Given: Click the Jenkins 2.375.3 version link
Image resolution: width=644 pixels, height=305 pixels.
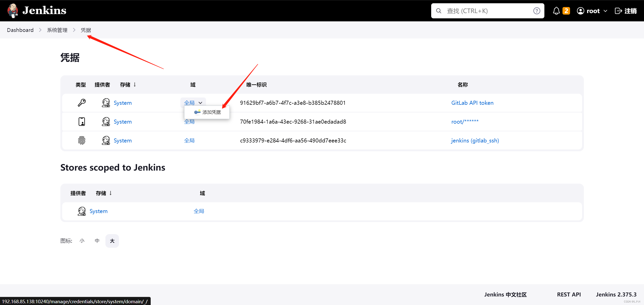Looking at the screenshot, I should (616, 294).
